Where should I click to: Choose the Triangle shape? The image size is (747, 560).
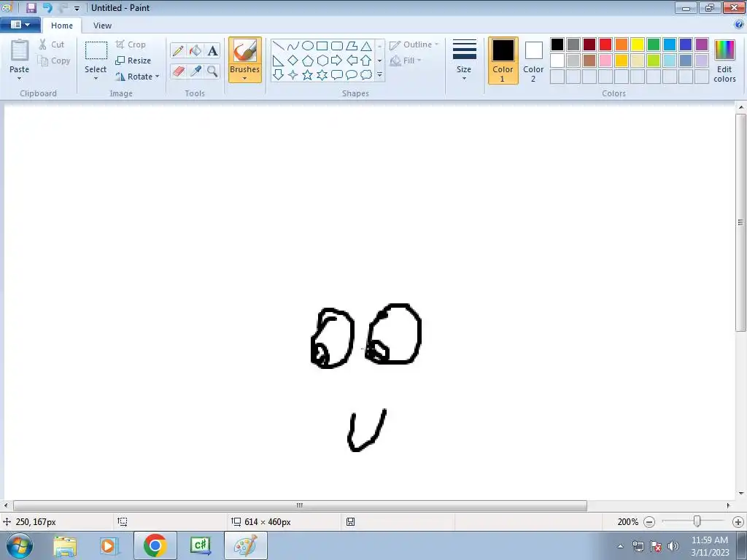pos(366,46)
